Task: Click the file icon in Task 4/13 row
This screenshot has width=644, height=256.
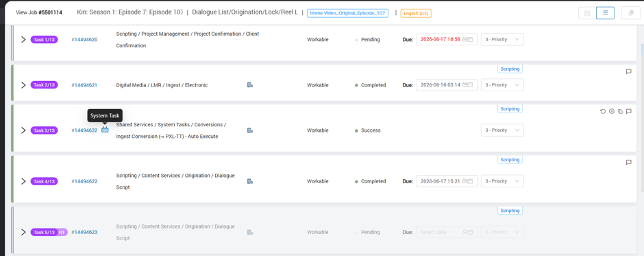Action: [249, 181]
